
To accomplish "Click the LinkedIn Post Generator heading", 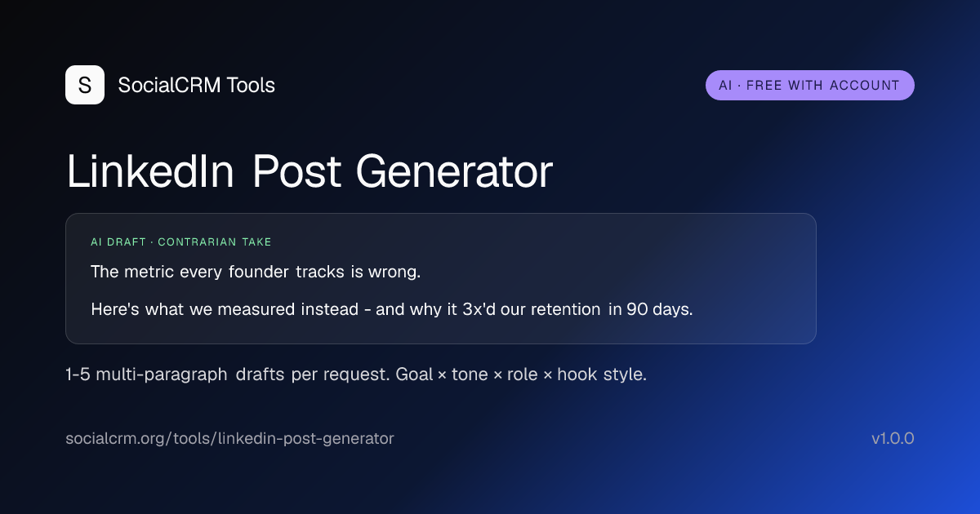I will pos(310,172).
